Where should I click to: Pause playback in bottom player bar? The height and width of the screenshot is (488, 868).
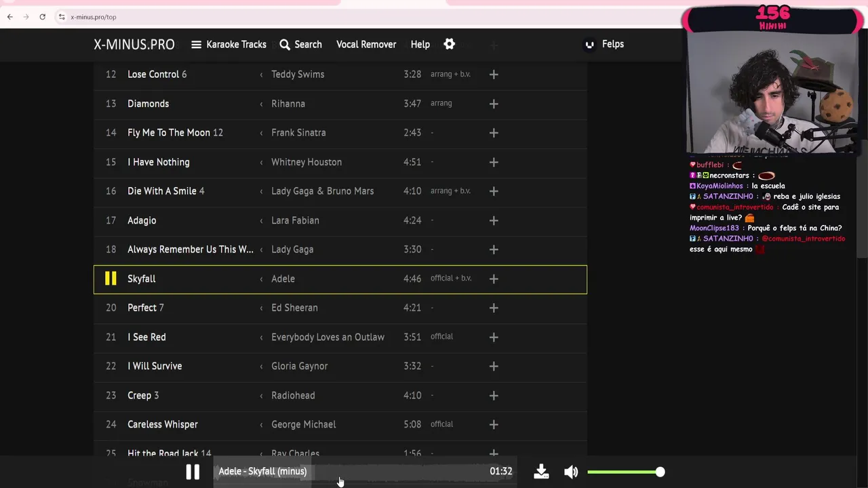[x=193, y=472]
